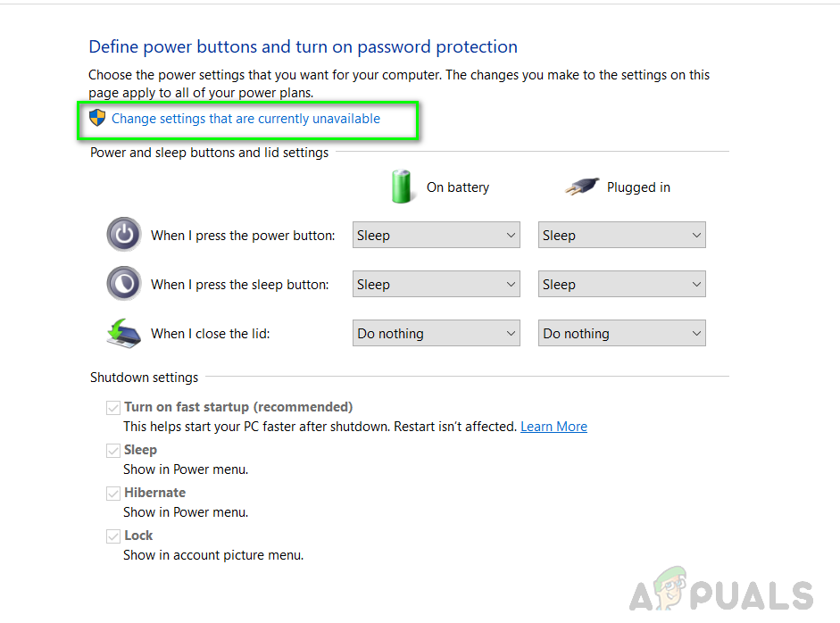The image size is (840, 623).
Task: Click the laptop lid close icon
Action: (123, 333)
